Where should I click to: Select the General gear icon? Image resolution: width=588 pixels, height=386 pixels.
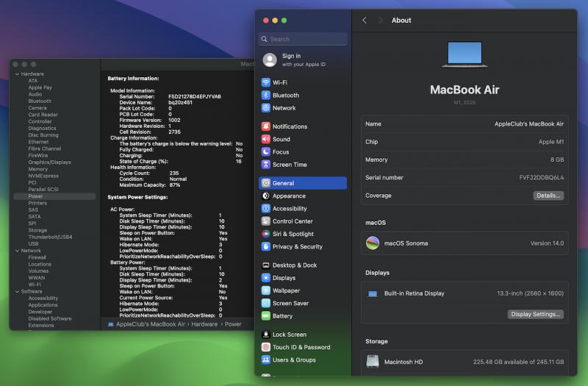point(265,183)
